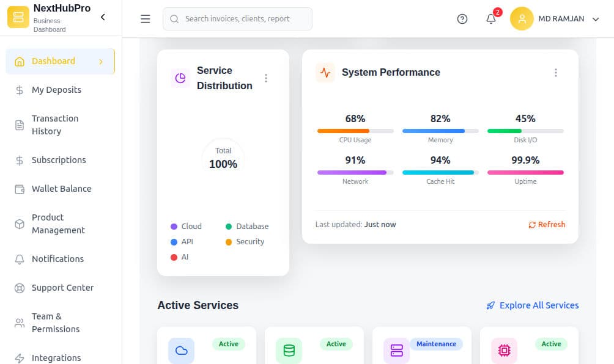Click the notification bell with red badge
Screen dimensions: 614x364
click(491, 19)
